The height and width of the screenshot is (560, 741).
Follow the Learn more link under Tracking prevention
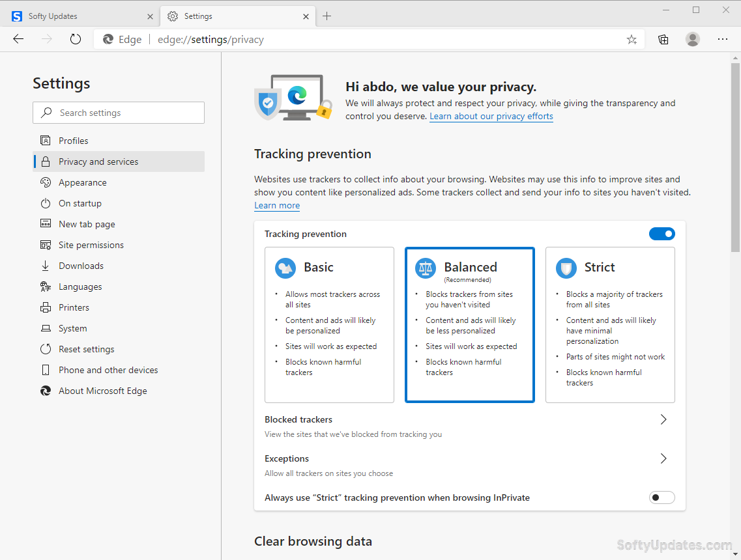pyautogui.click(x=277, y=205)
